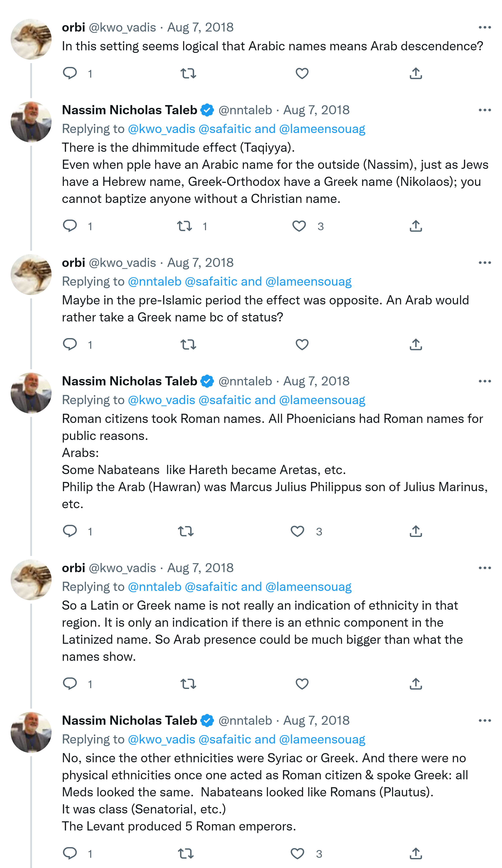
Task: Like orbi's first tweet about Arabic names
Action: 302,73
